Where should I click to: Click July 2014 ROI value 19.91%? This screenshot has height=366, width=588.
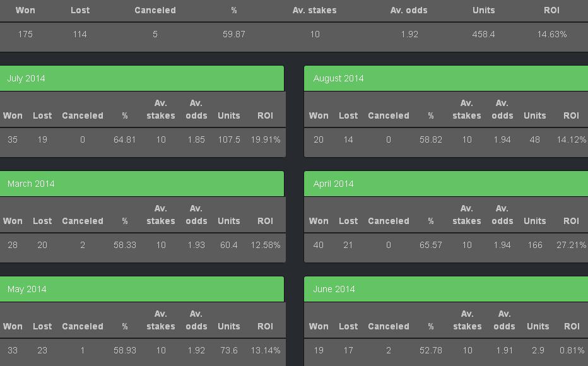(x=266, y=140)
